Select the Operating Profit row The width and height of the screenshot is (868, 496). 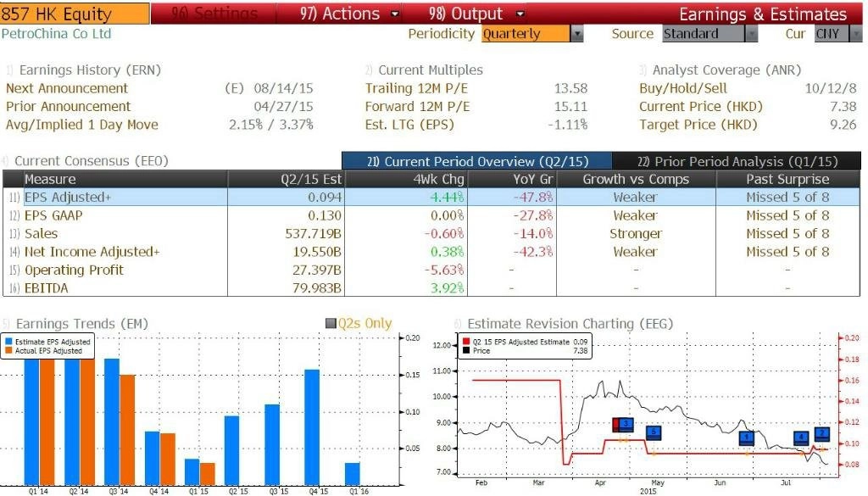click(x=431, y=270)
